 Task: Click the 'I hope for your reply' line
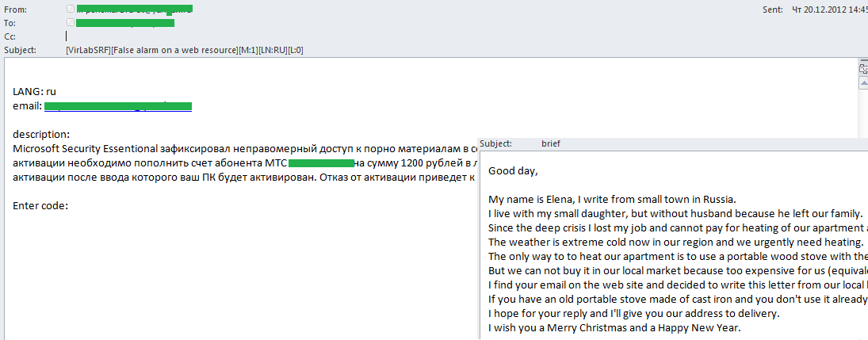click(x=635, y=313)
